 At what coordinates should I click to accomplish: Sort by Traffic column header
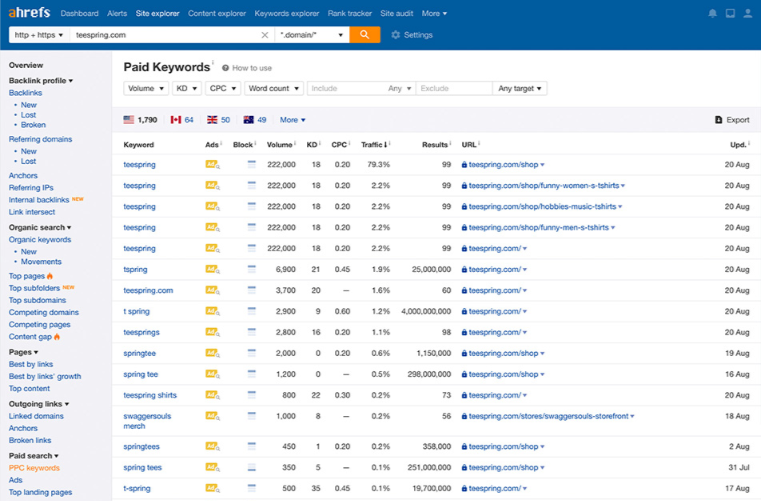374,145
